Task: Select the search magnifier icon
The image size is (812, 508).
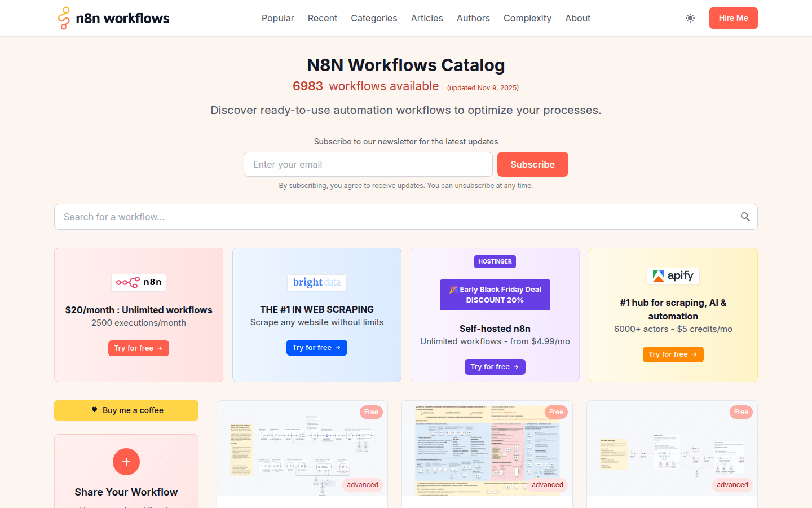Action: (745, 217)
